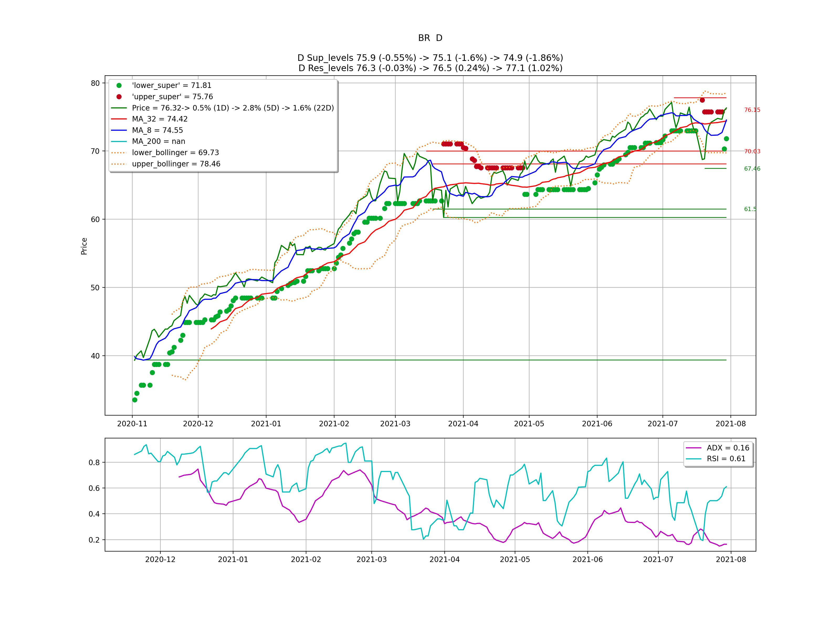The width and height of the screenshot is (840, 630).
Task: Click the D Sup_levels subtitle line
Action: pos(430,58)
